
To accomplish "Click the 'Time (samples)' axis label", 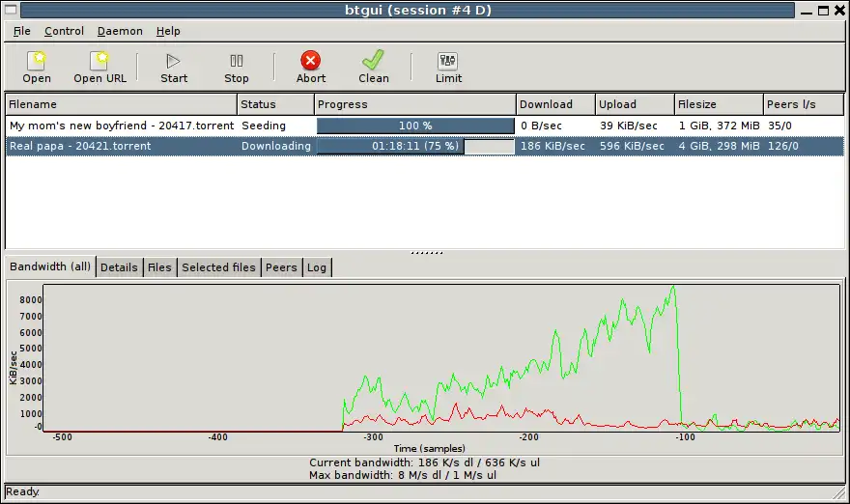I will point(429,449).
